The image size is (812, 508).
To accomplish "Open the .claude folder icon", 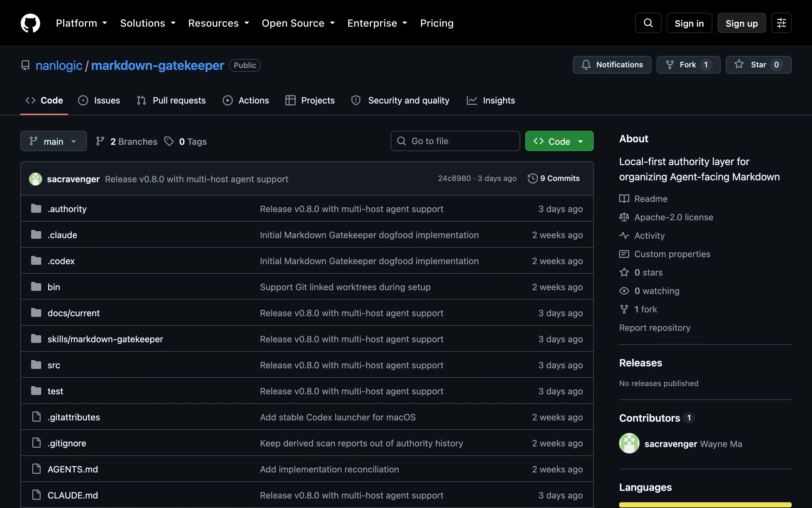I will (x=36, y=235).
